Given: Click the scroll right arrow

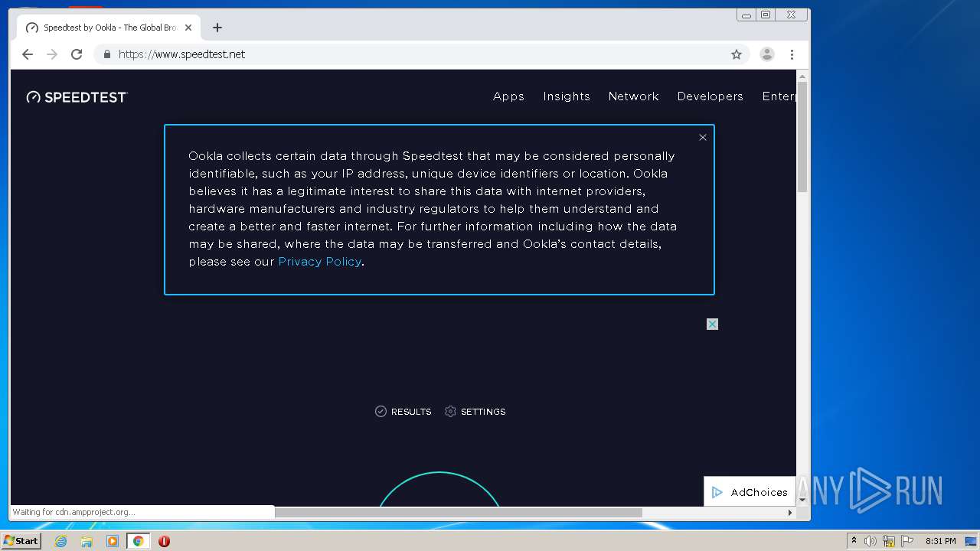Looking at the screenshot, I should pyautogui.click(x=790, y=513).
